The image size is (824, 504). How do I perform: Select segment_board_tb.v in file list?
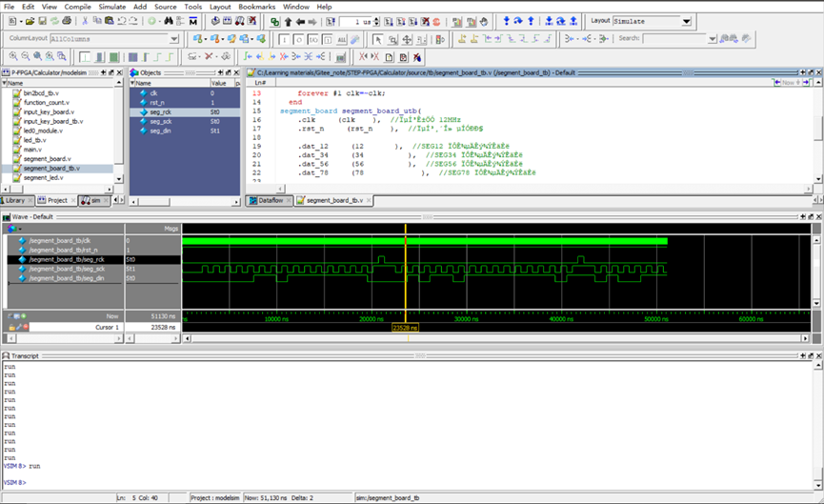[51, 169]
